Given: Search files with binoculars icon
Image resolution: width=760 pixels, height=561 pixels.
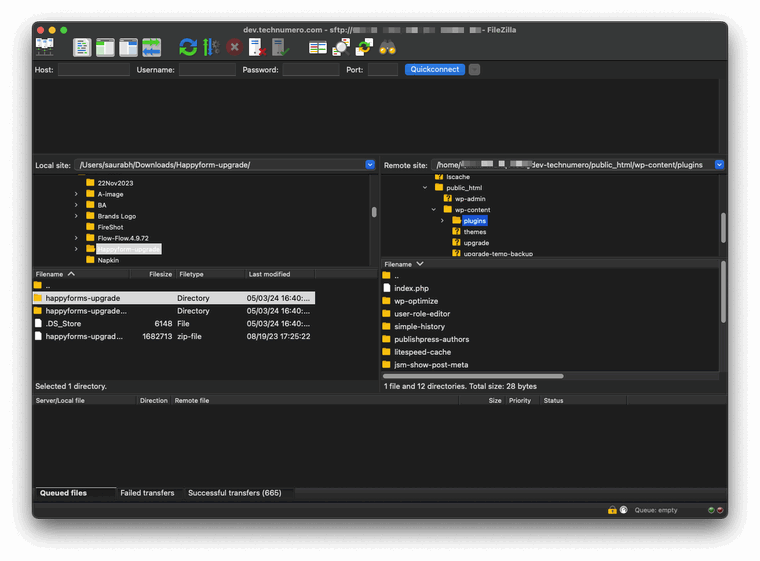Looking at the screenshot, I should click(388, 48).
